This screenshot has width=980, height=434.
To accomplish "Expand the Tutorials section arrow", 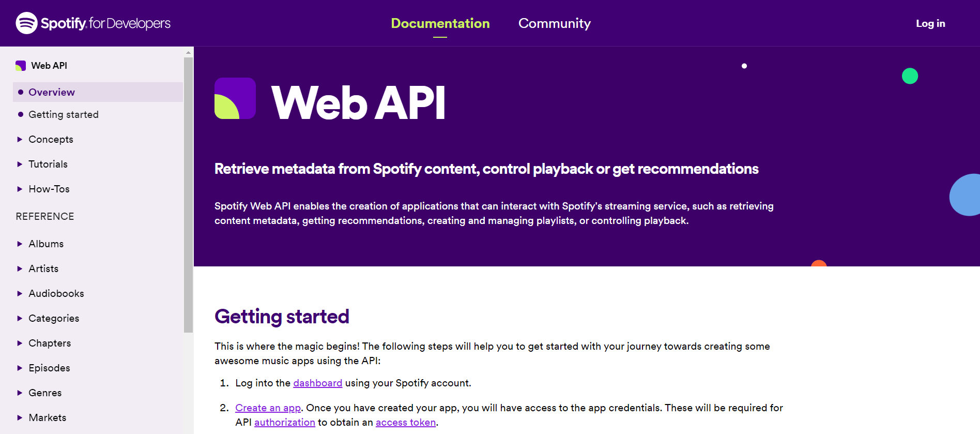I will click(20, 164).
